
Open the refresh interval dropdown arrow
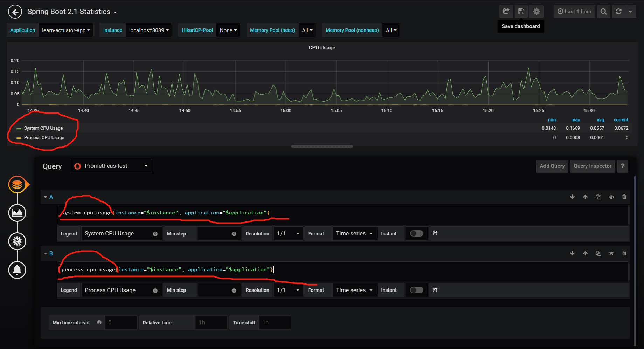pyautogui.click(x=630, y=11)
